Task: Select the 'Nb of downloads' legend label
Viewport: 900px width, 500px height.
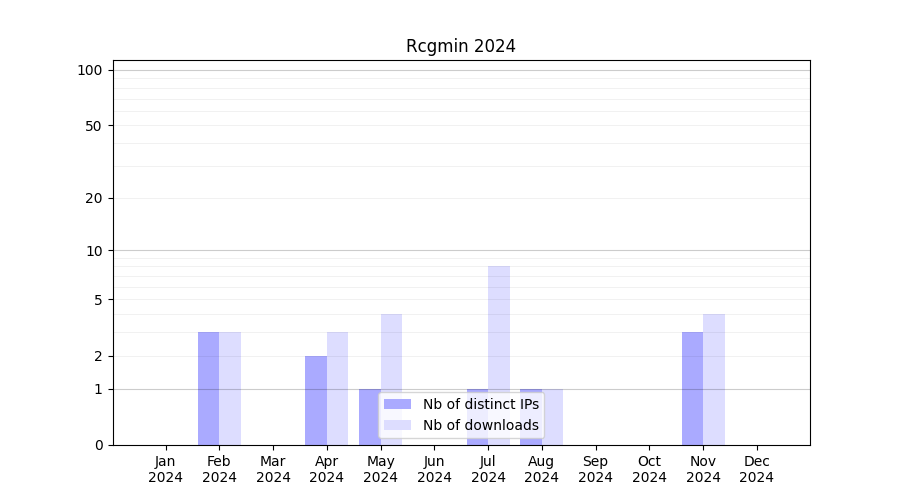Action: pos(480,425)
